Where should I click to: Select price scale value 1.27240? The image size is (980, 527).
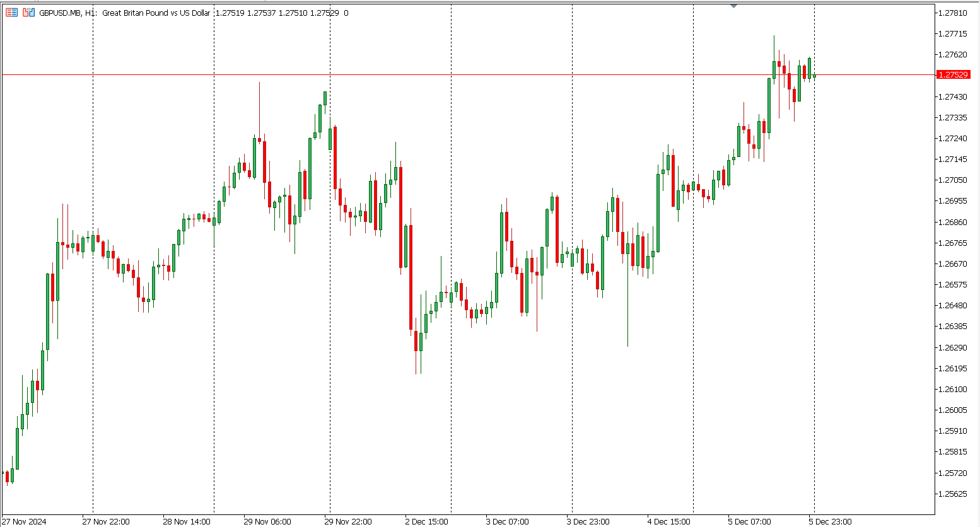[953, 139]
